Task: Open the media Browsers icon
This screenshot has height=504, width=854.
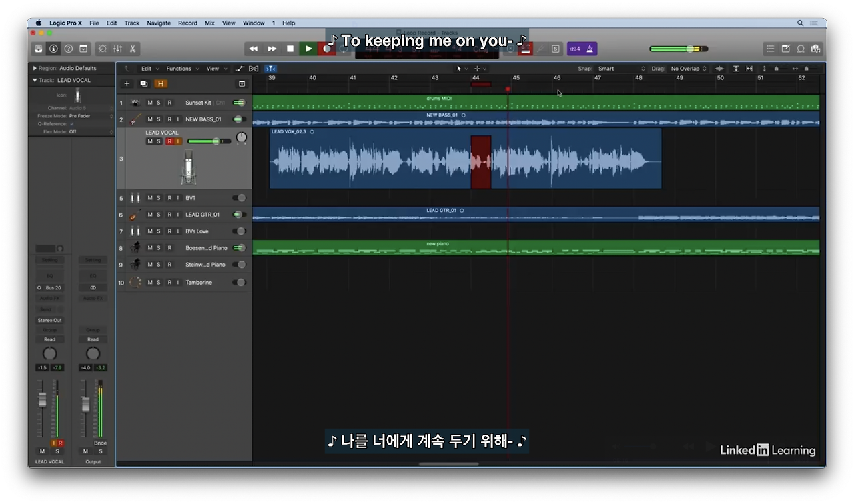Action: pos(815,49)
